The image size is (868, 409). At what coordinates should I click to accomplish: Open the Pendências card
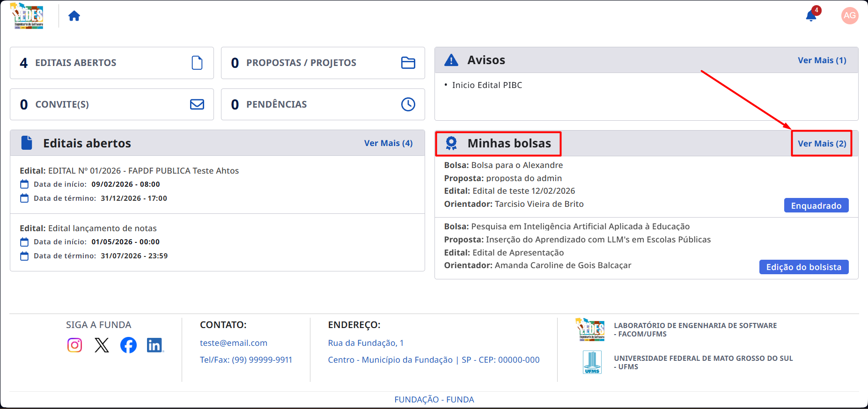point(323,104)
